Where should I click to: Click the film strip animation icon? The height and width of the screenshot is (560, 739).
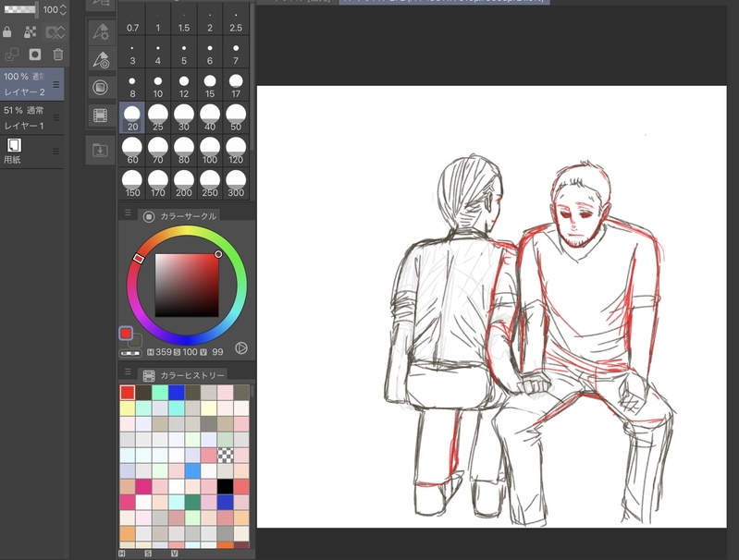click(x=101, y=116)
